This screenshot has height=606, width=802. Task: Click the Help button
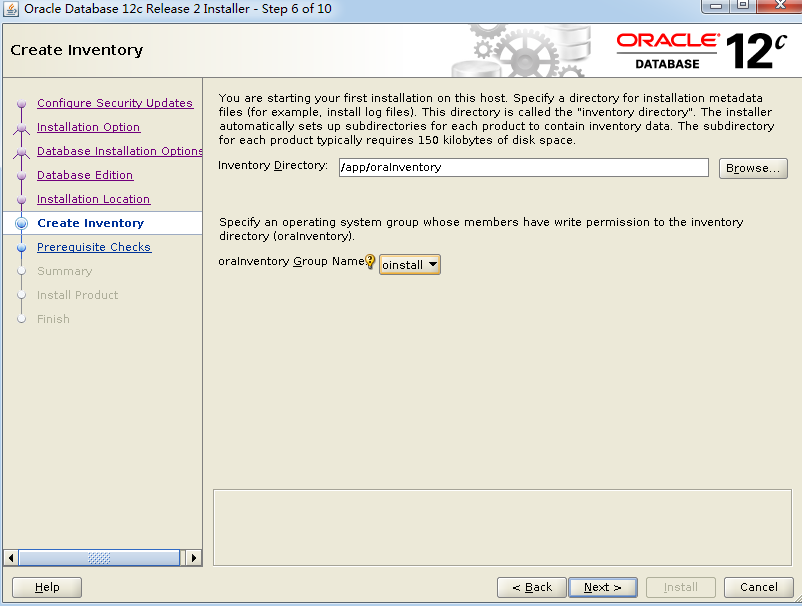point(47,587)
